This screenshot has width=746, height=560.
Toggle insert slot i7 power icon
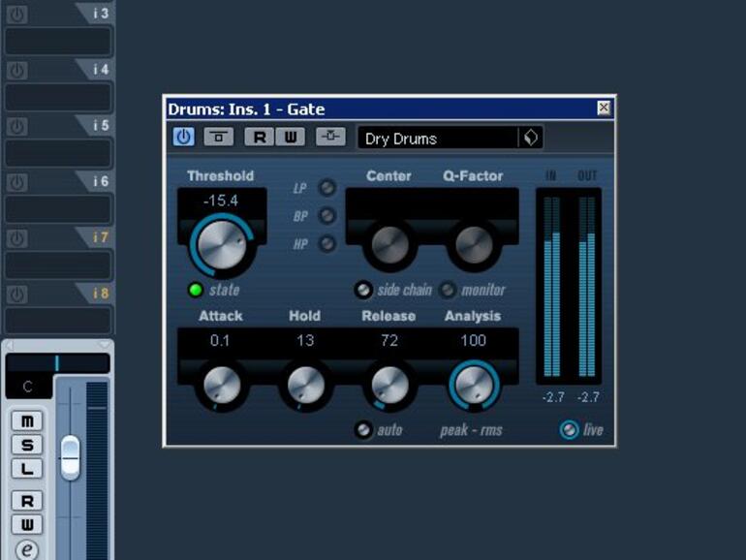click(16, 238)
